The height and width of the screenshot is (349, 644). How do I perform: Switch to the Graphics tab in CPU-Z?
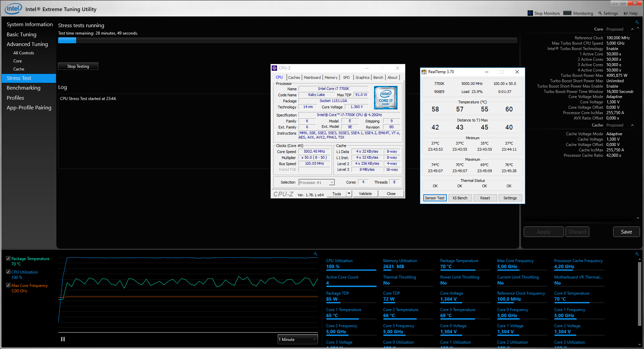click(363, 78)
